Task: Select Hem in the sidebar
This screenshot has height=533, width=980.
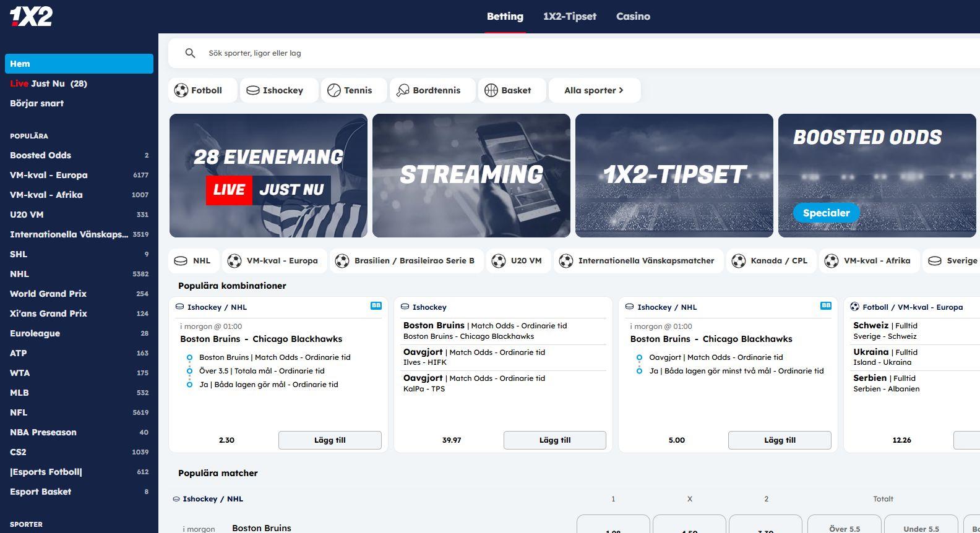Action: pyautogui.click(x=79, y=64)
